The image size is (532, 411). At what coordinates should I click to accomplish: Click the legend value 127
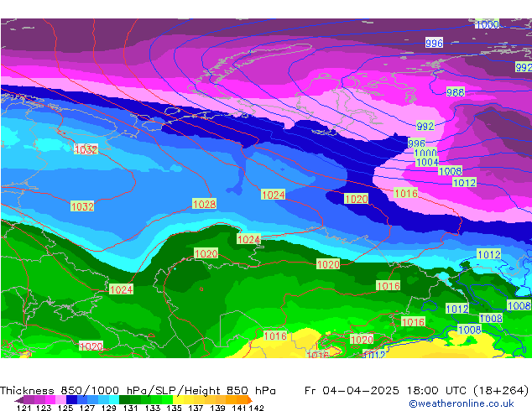87,408
